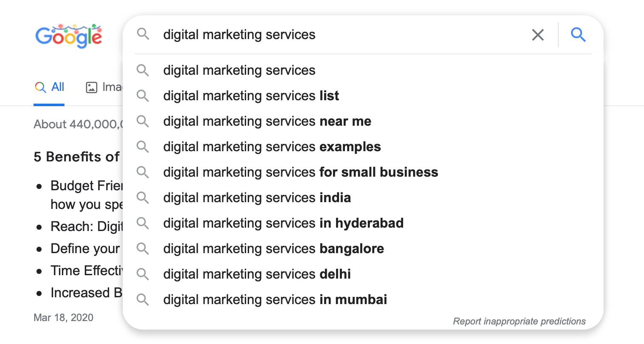Click into the search text field

[339, 35]
